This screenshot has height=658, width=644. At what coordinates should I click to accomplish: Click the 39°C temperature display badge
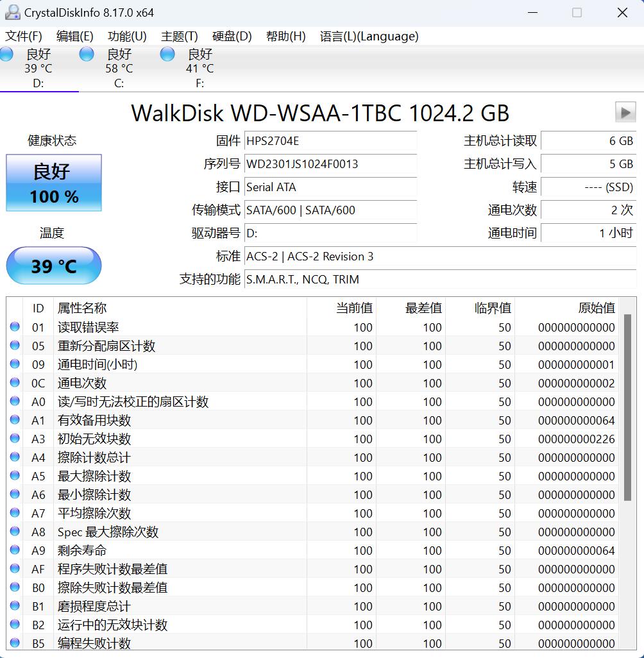coord(53,265)
